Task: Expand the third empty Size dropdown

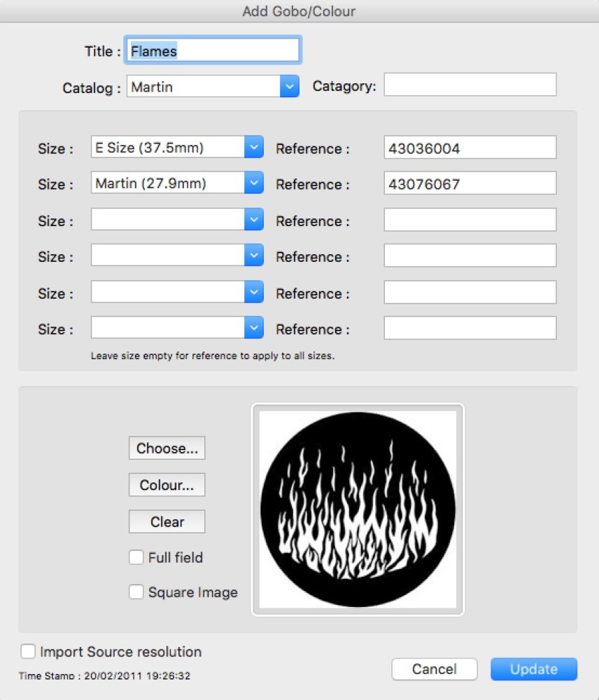Action: (253, 219)
